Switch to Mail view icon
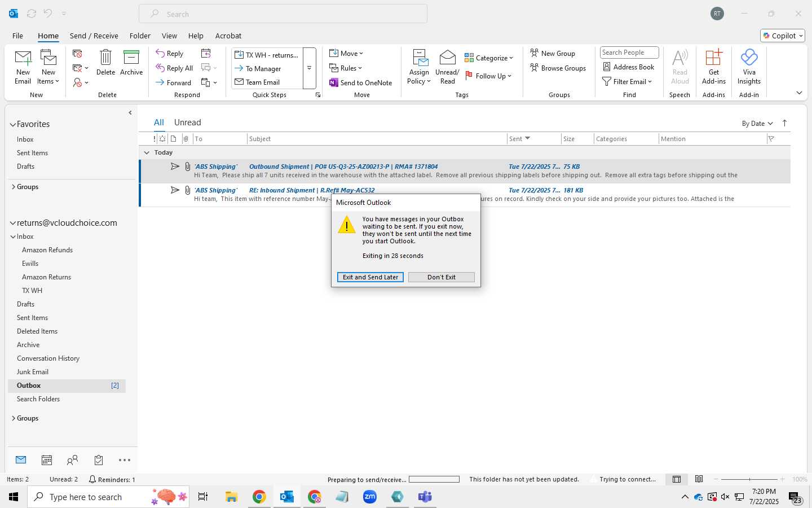Screen dimensions: 812x508 coord(21,460)
